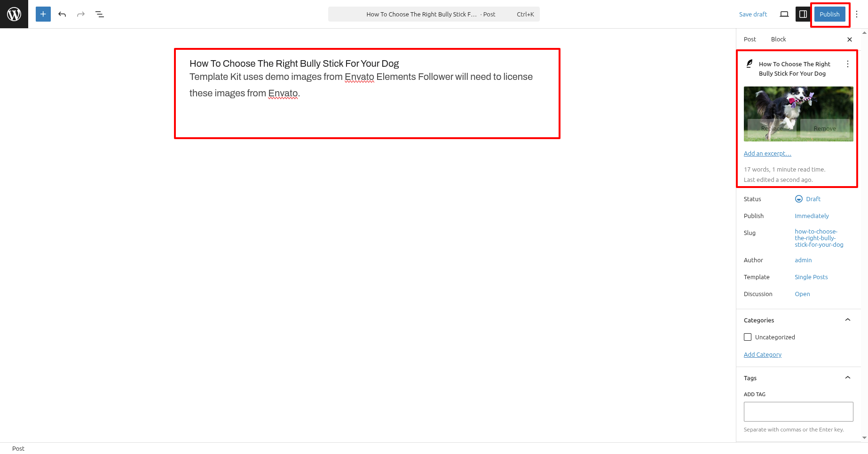This screenshot has width=868, height=454.
Task: Switch to the Post tab
Action: coord(750,39)
